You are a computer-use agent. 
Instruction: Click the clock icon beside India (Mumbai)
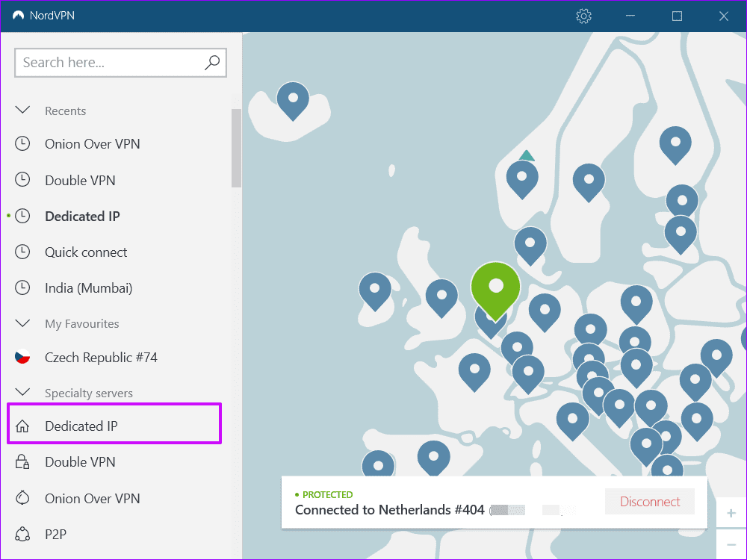(22, 287)
